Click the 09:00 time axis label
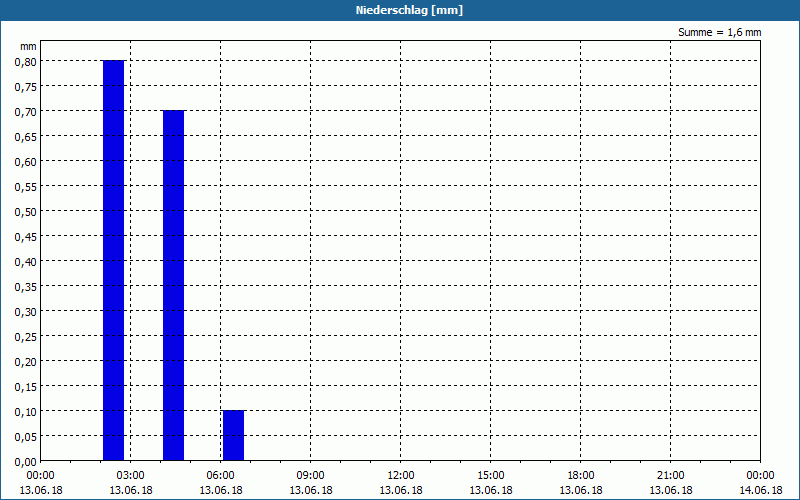 [x=310, y=475]
